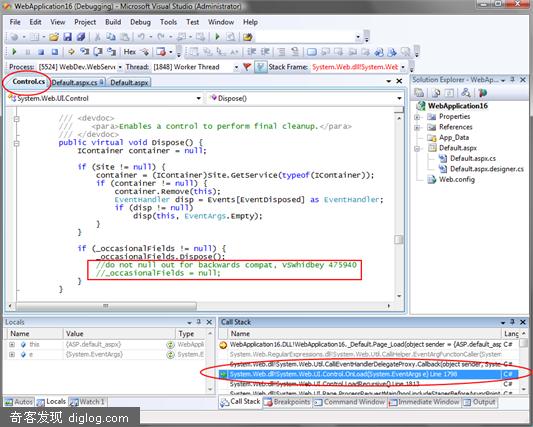
Task: Select the Control.OnLoad call stack row
Action: pos(368,374)
